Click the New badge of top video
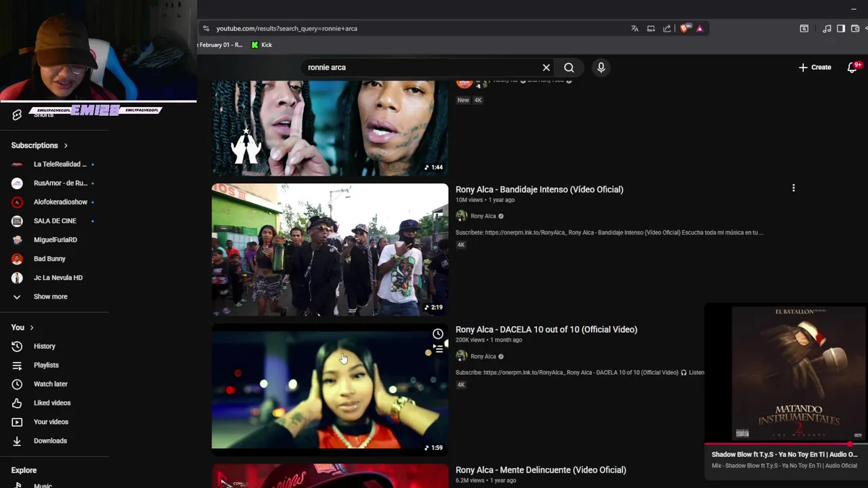 (463, 100)
